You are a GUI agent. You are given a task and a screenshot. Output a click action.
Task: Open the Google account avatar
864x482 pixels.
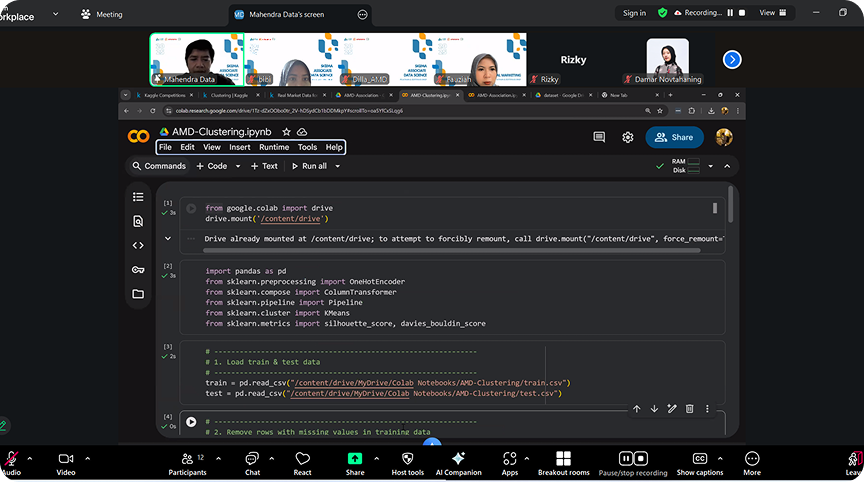[724, 137]
